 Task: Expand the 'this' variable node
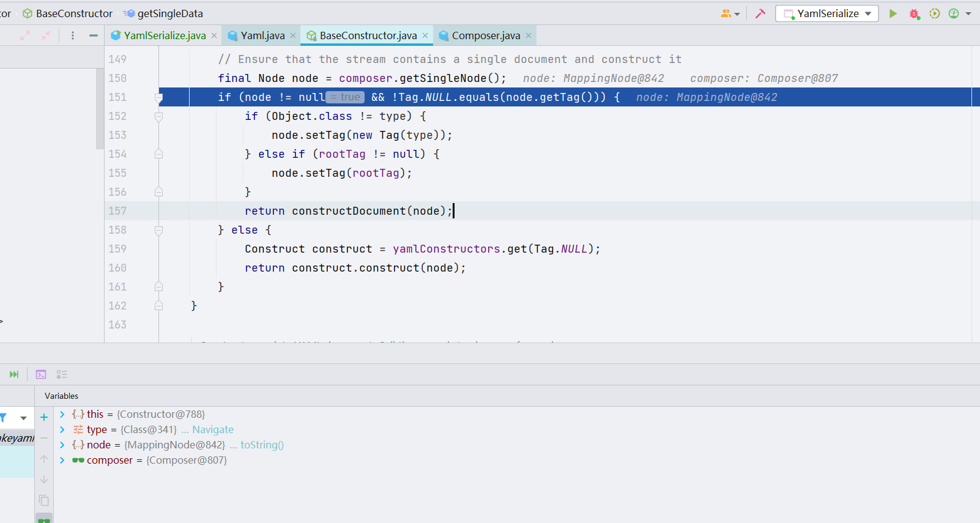tap(62, 414)
